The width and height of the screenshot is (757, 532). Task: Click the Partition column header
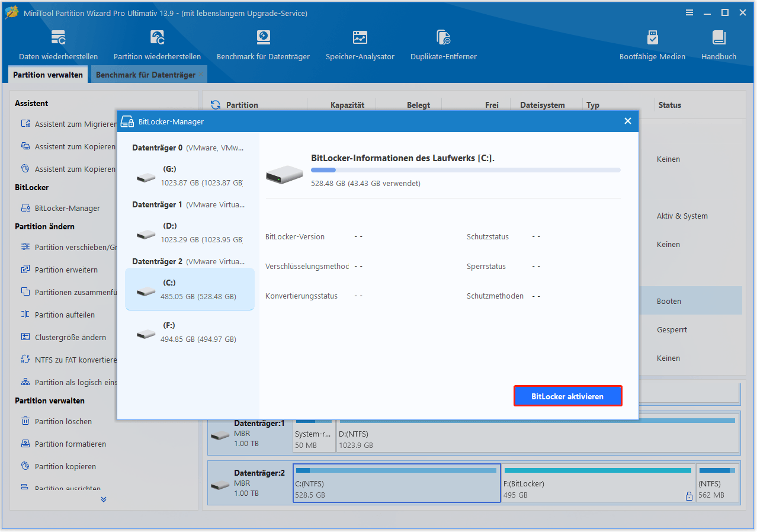(242, 105)
